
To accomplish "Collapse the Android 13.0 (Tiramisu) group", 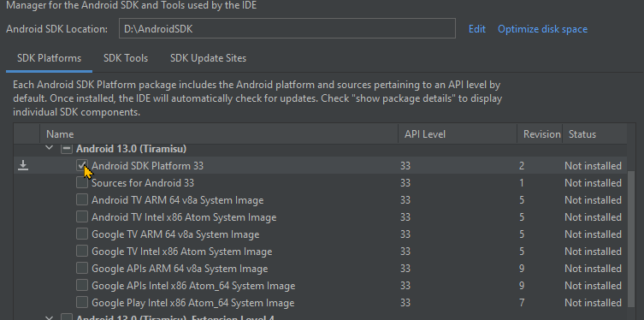I will pos(50,147).
